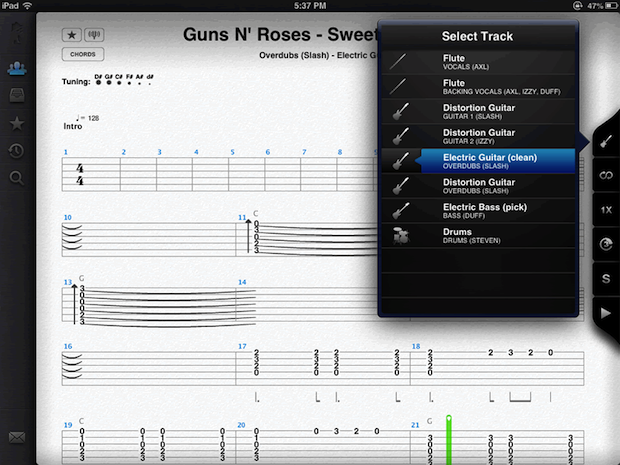Select Flute Backing Vocals track

click(x=478, y=87)
